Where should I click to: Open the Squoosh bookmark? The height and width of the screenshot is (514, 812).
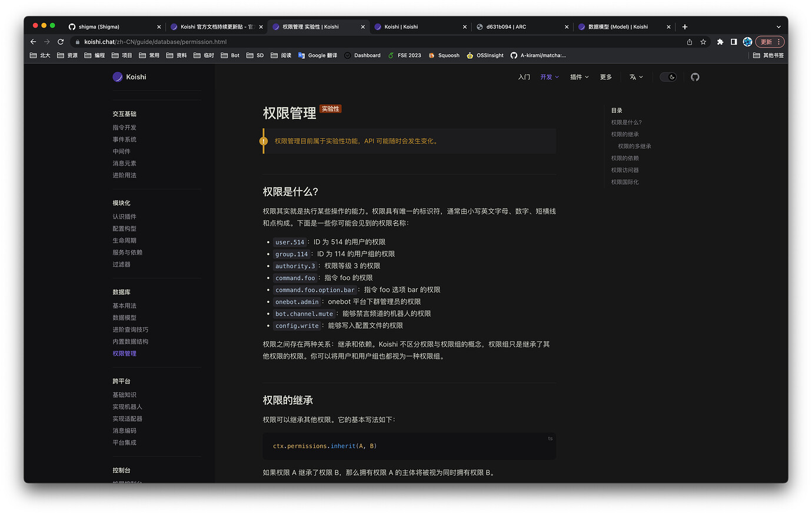[444, 55]
